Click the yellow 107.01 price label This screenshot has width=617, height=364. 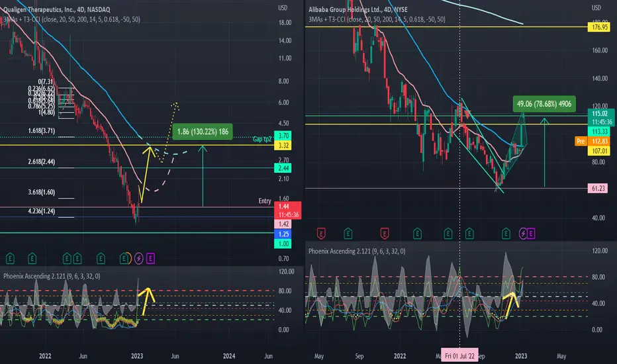pyautogui.click(x=599, y=151)
